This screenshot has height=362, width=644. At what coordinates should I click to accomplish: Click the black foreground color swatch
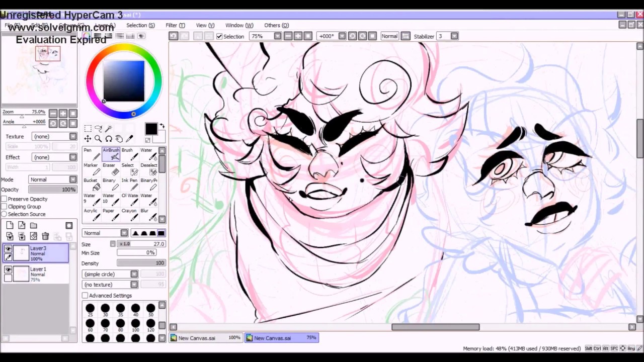tap(151, 129)
